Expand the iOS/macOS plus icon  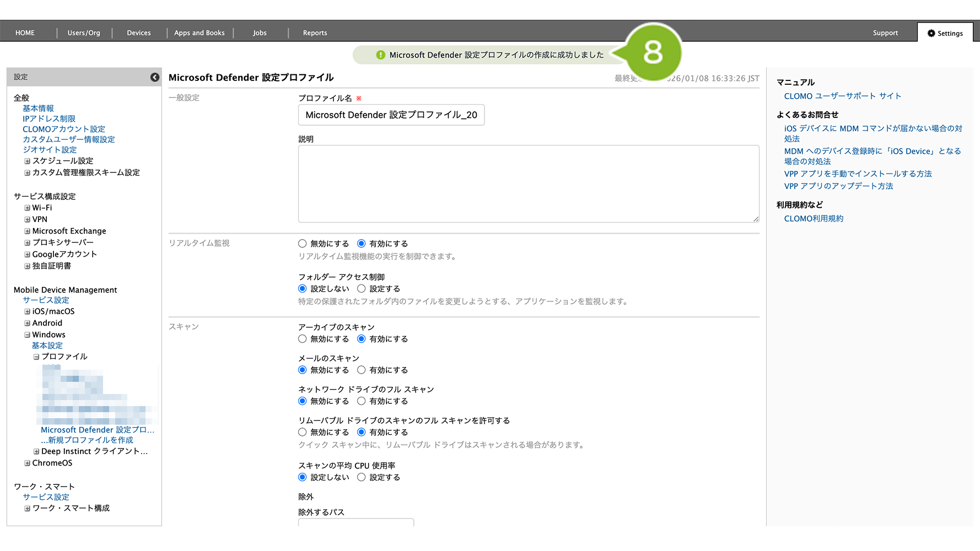tap(27, 312)
